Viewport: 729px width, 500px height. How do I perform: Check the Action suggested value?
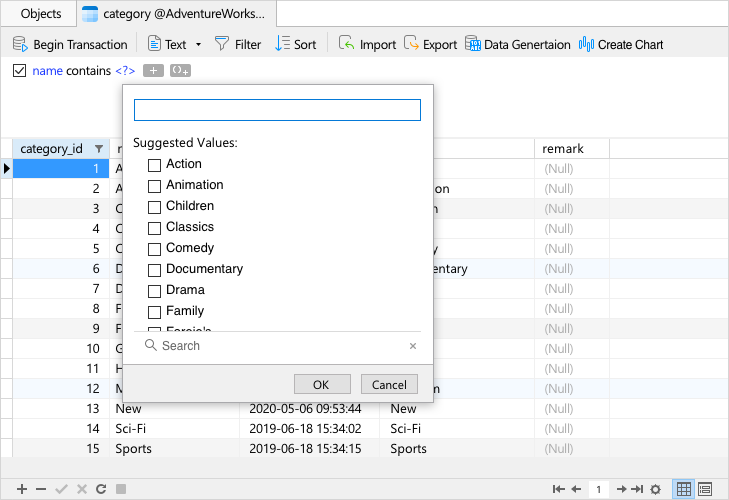click(x=154, y=165)
